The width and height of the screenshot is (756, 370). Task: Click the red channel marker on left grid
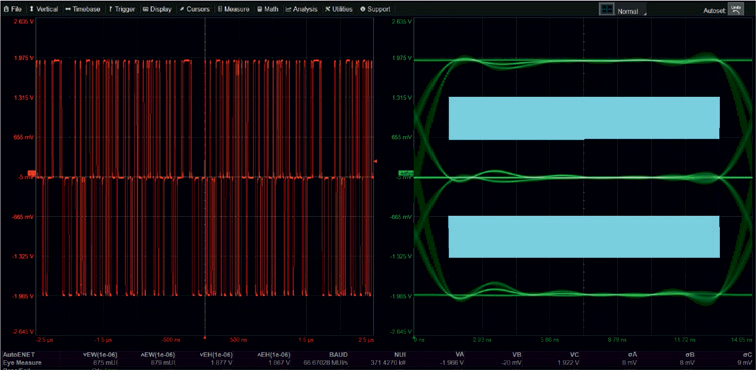(x=32, y=173)
